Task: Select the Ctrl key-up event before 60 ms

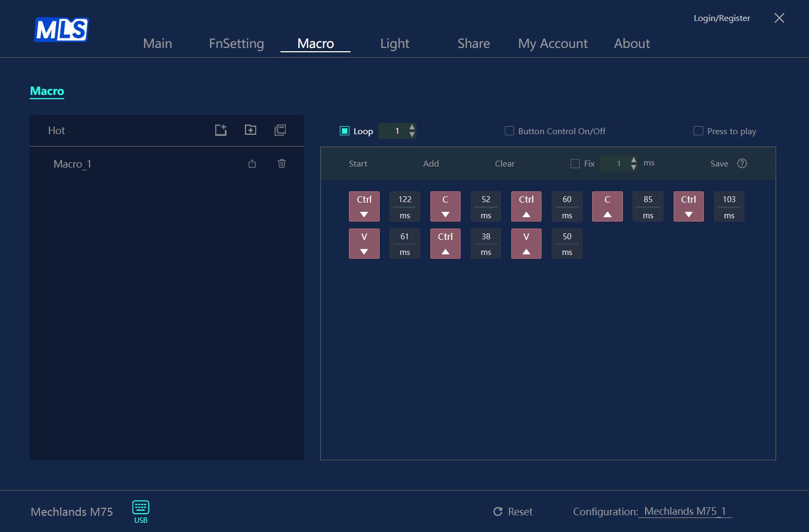Action: click(526, 206)
